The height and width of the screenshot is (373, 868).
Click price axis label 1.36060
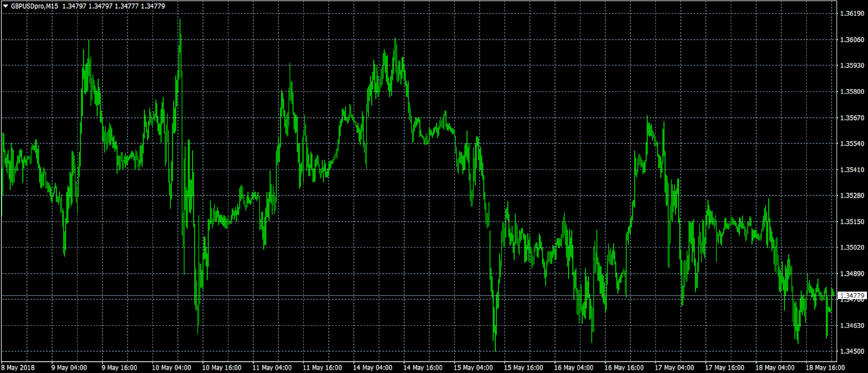(x=852, y=40)
